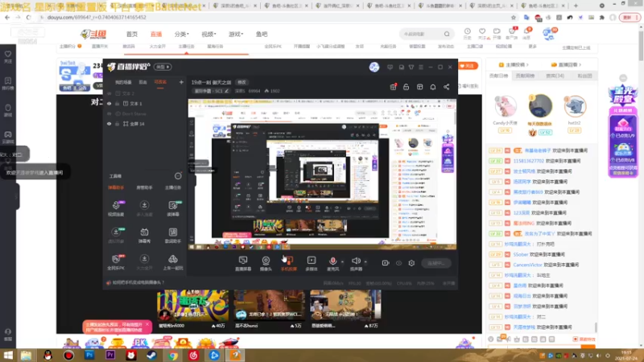This screenshot has width=644, height=362.
Task: Open the 弹幕秀 tool
Action: [144, 236]
